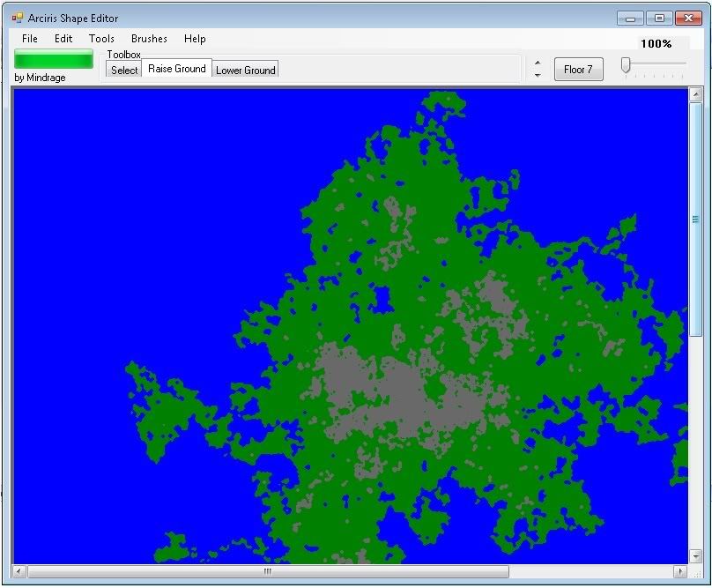Close the Arciris Shape Editor window
712x588 pixels.
click(688, 19)
